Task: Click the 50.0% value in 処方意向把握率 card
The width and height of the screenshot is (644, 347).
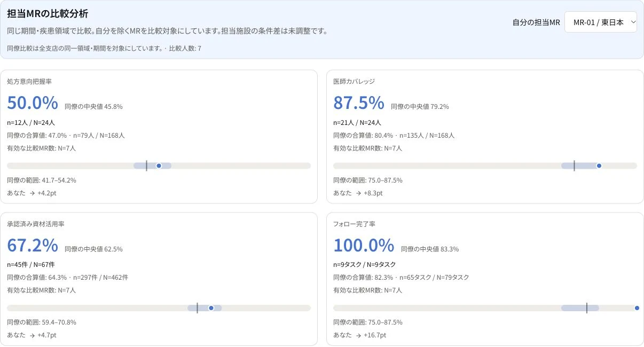Action: click(x=32, y=102)
